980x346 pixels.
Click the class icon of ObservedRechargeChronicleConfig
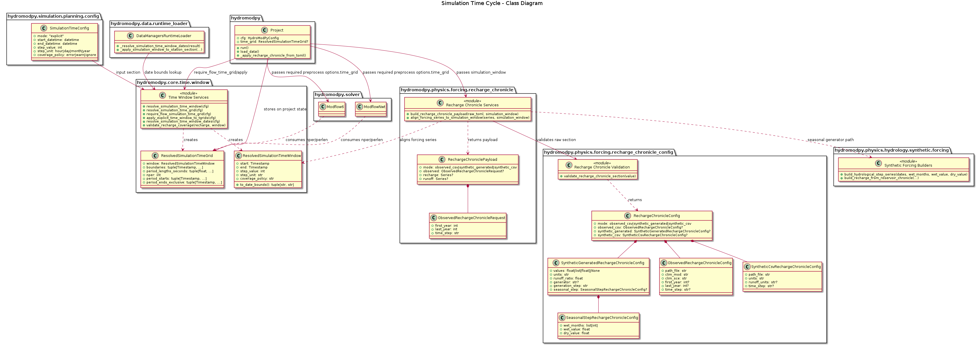pyautogui.click(x=664, y=263)
